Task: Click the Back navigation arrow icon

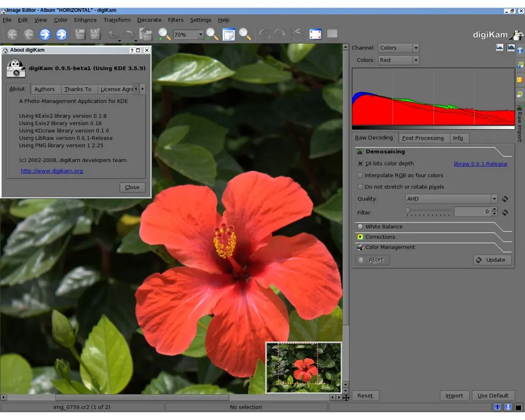Action: [29, 34]
